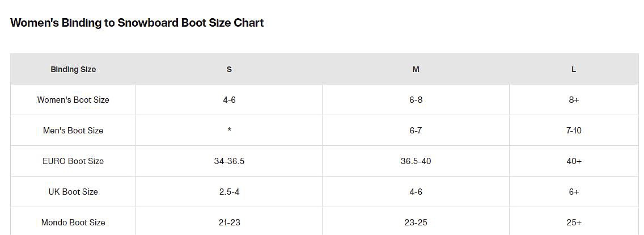644x235 pixels.
Task: Click the EURO Boot Size row label
Action: (73, 161)
